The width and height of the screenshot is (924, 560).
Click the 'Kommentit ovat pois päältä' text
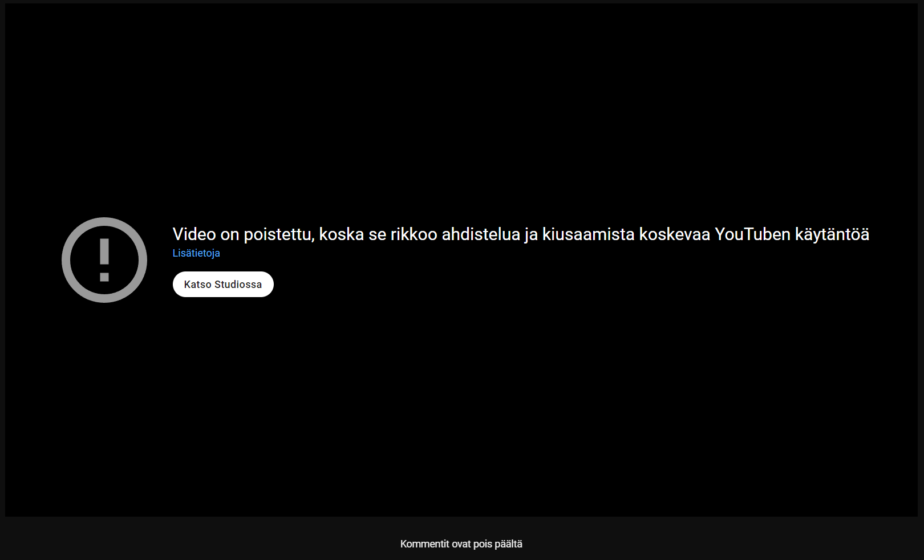point(461,544)
